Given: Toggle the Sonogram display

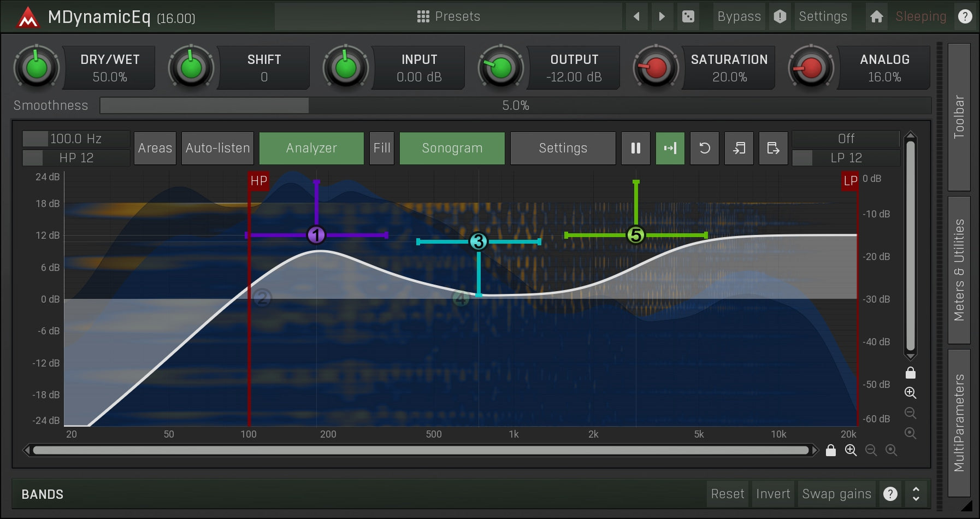Looking at the screenshot, I should [452, 148].
